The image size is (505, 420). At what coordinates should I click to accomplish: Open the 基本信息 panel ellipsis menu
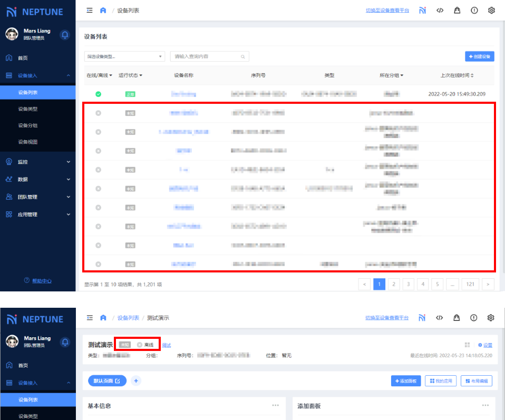tap(275, 405)
